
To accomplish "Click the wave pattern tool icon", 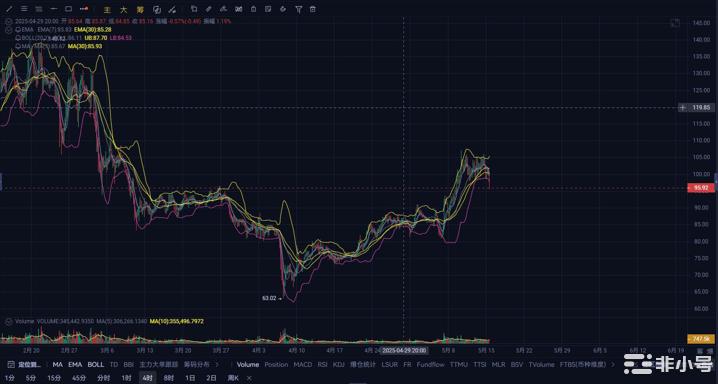I will [223, 9].
